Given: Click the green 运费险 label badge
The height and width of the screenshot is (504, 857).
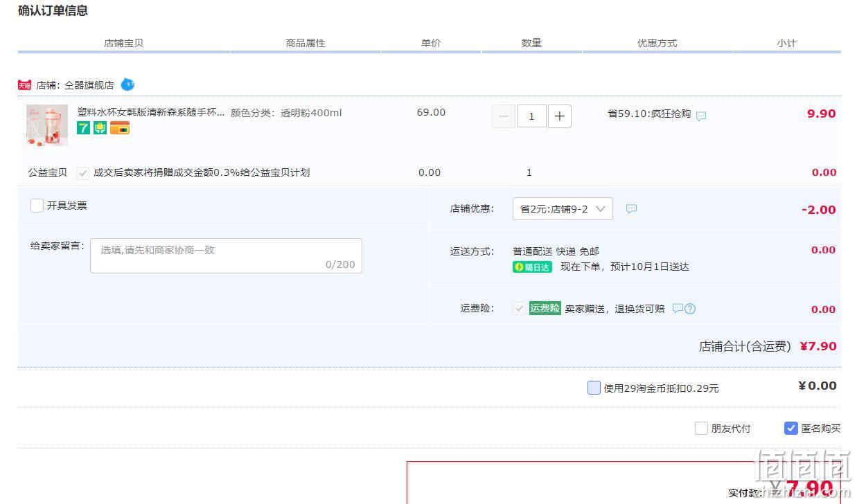Looking at the screenshot, I should 545,309.
